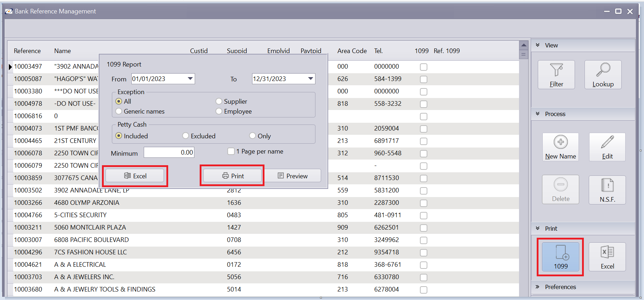Screen dimensions: 644x300
Task: Click the Ref. 1099 column header
Action: click(x=447, y=51)
